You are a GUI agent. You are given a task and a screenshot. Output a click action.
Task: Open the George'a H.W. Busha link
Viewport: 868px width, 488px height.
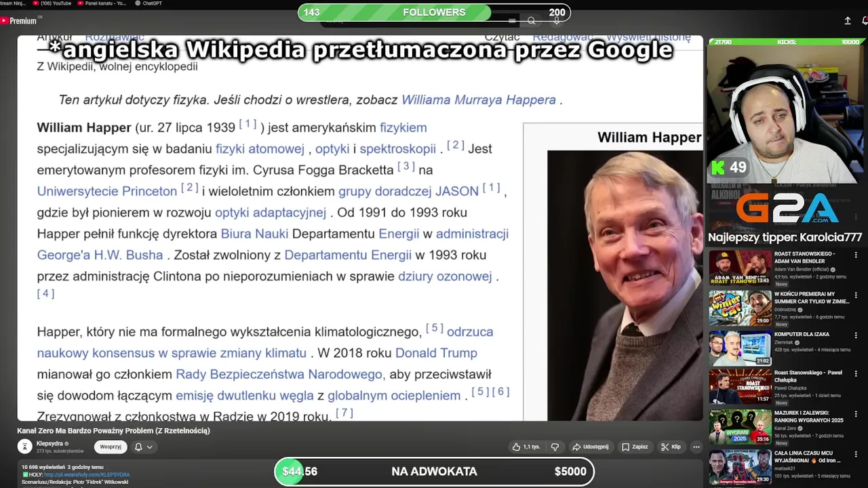click(100, 255)
